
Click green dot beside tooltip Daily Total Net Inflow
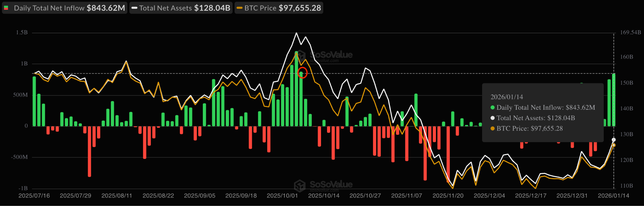pos(492,108)
